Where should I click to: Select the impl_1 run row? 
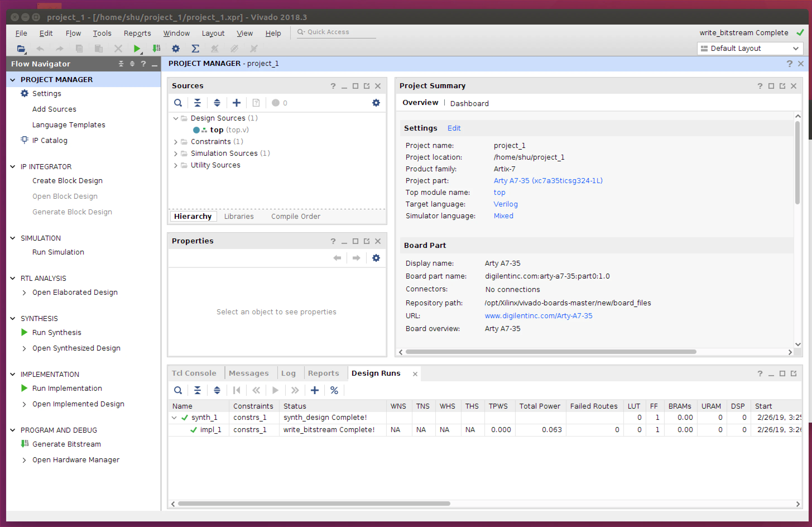tap(484, 430)
